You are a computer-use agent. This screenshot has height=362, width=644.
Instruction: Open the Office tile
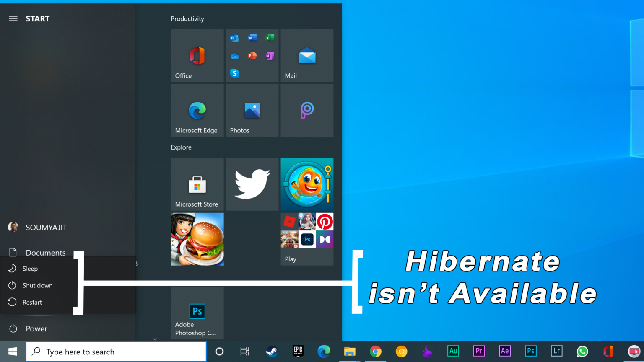click(197, 56)
